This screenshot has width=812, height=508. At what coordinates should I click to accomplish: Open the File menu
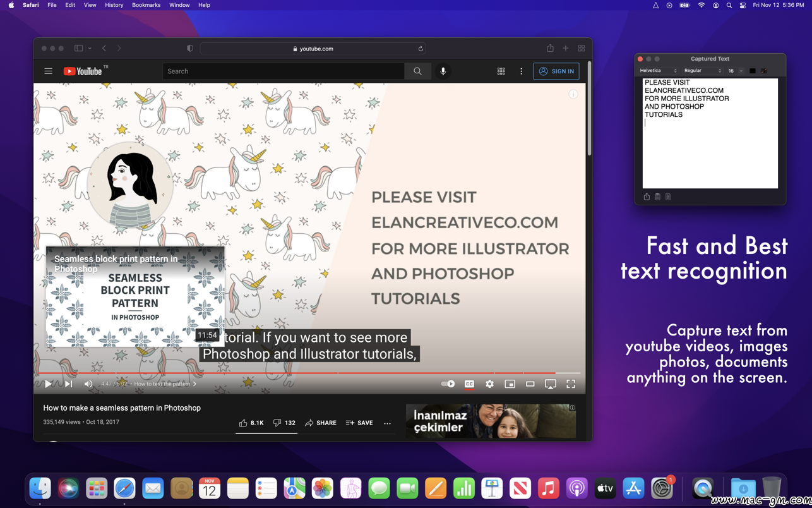pyautogui.click(x=52, y=5)
